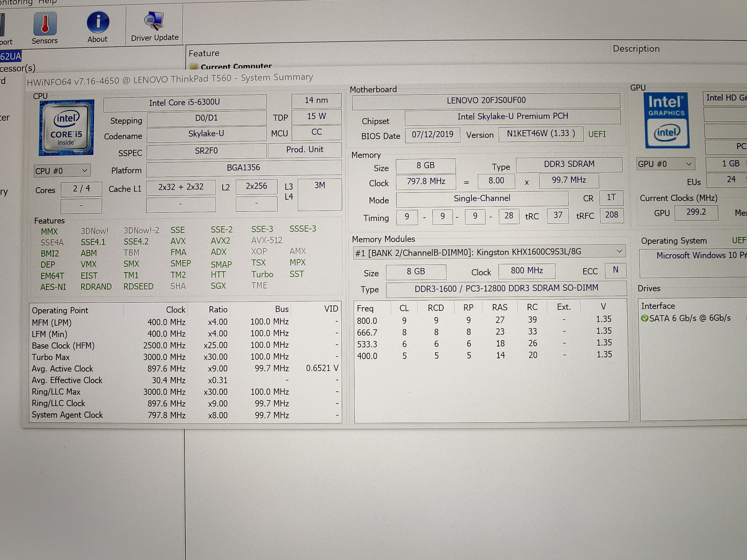Open the Help menu
Image resolution: width=747 pixels, height=560 pixels.
point(47,2)
